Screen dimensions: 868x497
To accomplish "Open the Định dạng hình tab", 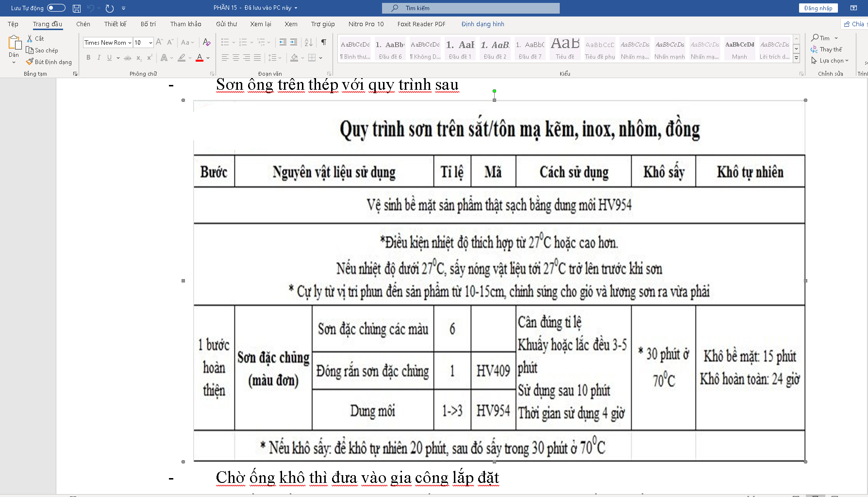I will 483,24.
